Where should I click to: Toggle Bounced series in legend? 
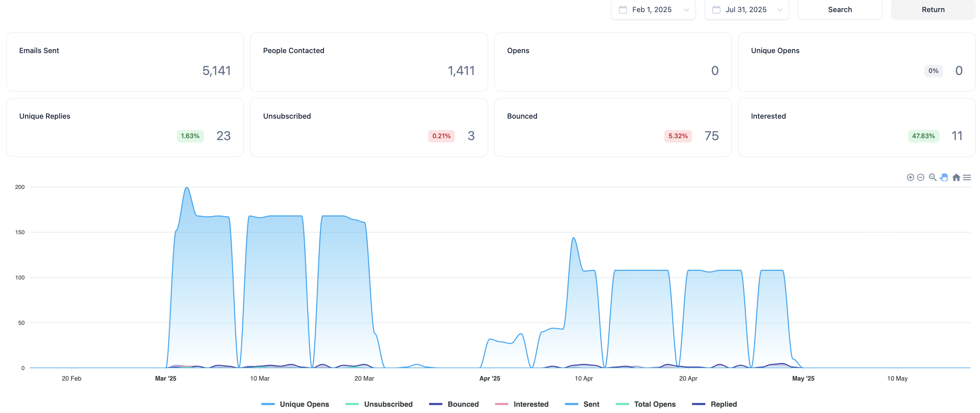pyautogui.click(x=454, y=404)
